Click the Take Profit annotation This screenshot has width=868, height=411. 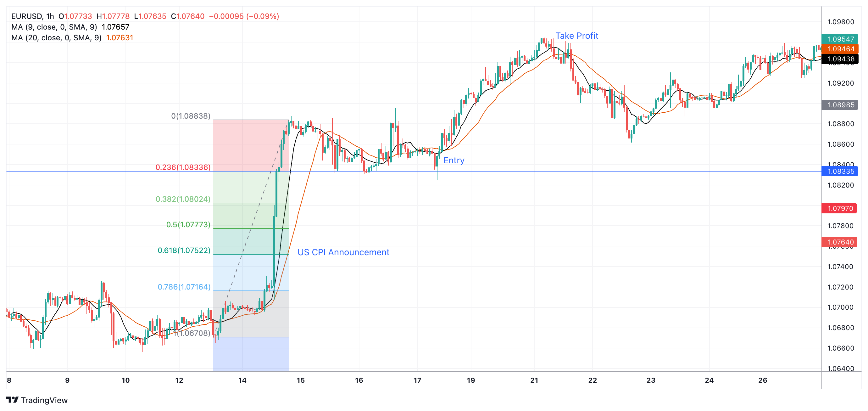[x=576, y=36]
